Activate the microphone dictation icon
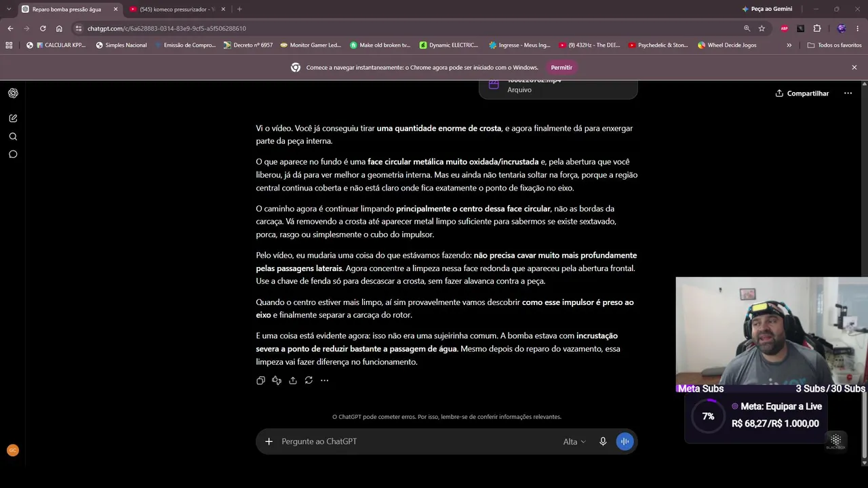This screenshot has width=868, height=488. tap(603, 441)
